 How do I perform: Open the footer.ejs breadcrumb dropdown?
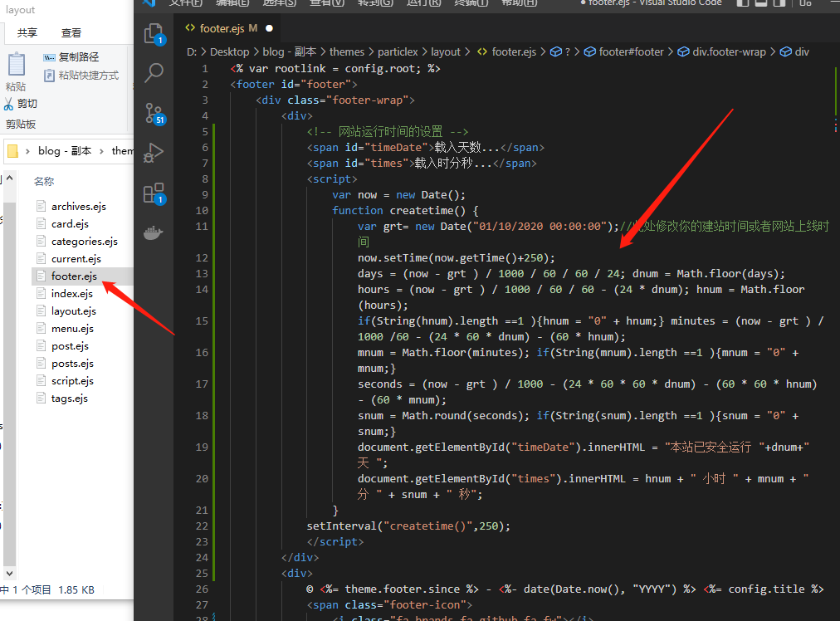(x=506, y=52)
